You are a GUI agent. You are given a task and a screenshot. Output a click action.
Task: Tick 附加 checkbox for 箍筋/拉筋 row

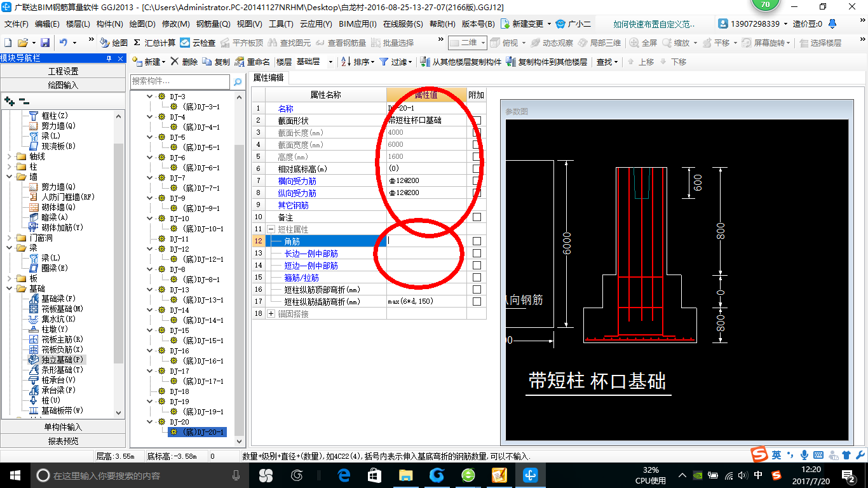(477, 278)
